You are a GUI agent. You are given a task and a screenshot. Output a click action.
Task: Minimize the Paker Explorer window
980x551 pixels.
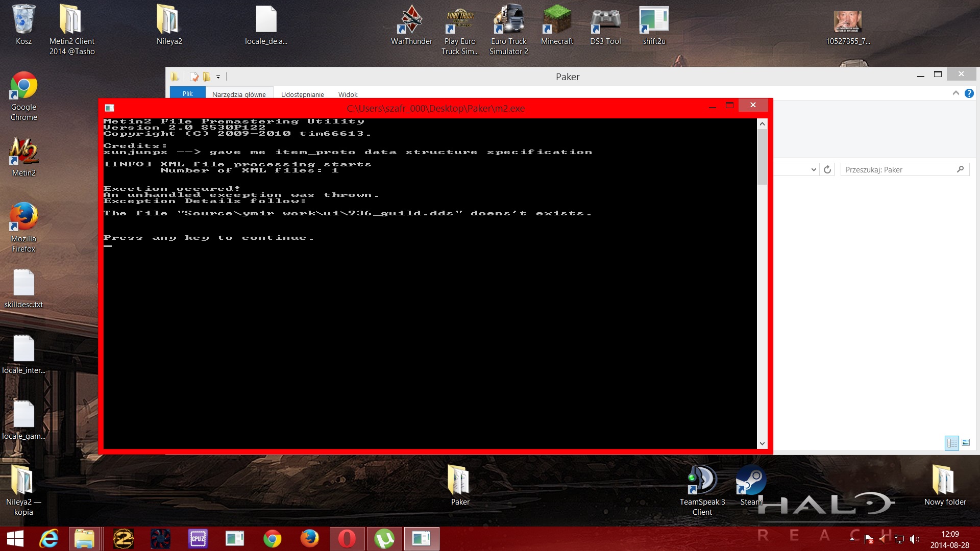coord(921,76)
